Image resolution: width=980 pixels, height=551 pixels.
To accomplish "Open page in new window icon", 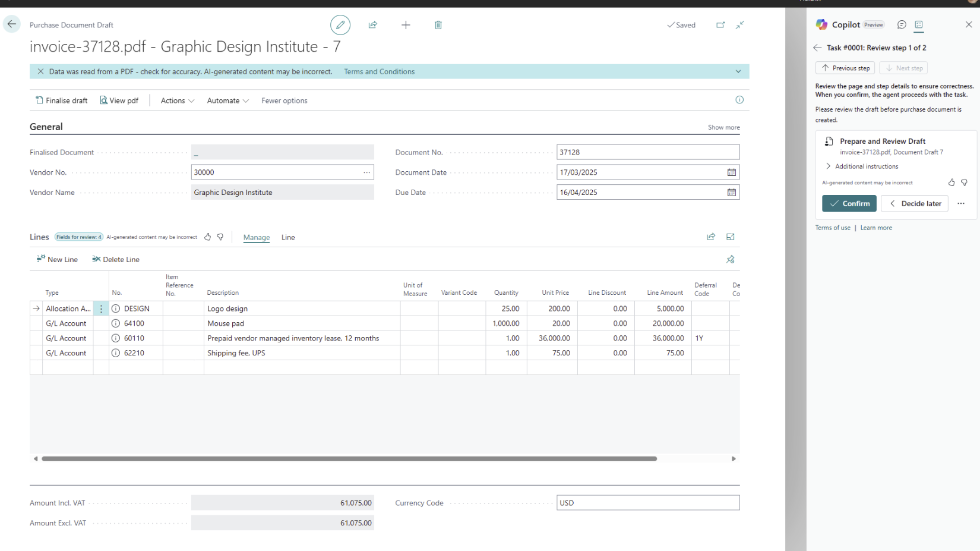I will [x=720, y=25].
